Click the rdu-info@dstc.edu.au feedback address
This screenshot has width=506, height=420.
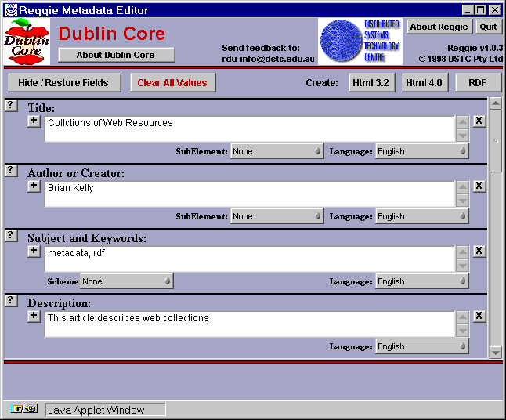pos(268,59)
